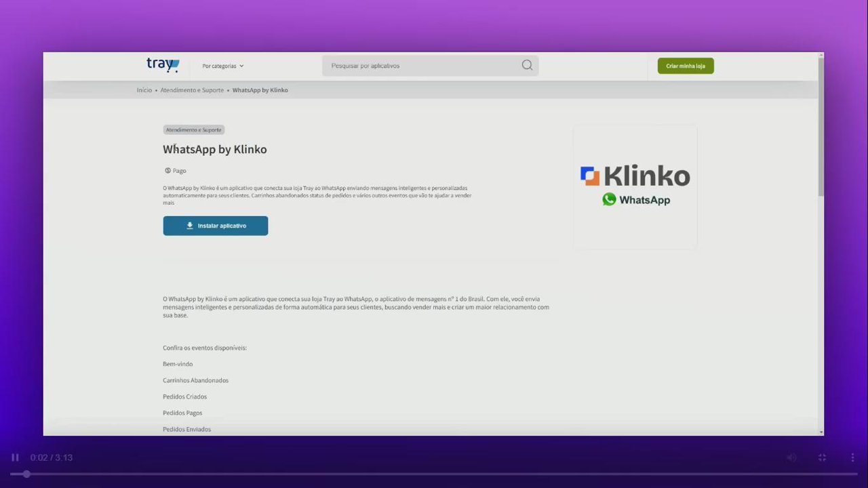868x488 pixels.
Task: Click the scrollbar down arrow
Action: 821,432
